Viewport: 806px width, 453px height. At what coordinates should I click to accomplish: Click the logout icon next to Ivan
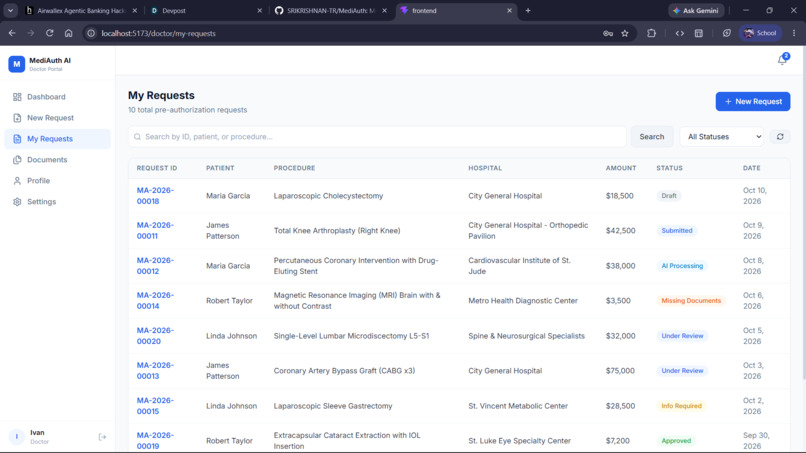coord(102,437)
